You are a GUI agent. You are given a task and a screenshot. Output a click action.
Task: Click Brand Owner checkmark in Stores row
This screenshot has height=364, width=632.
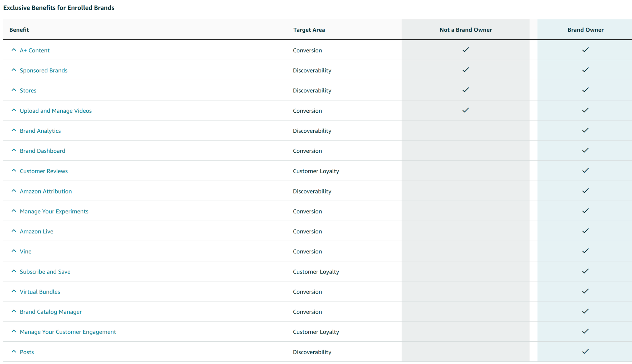[585, 90]
